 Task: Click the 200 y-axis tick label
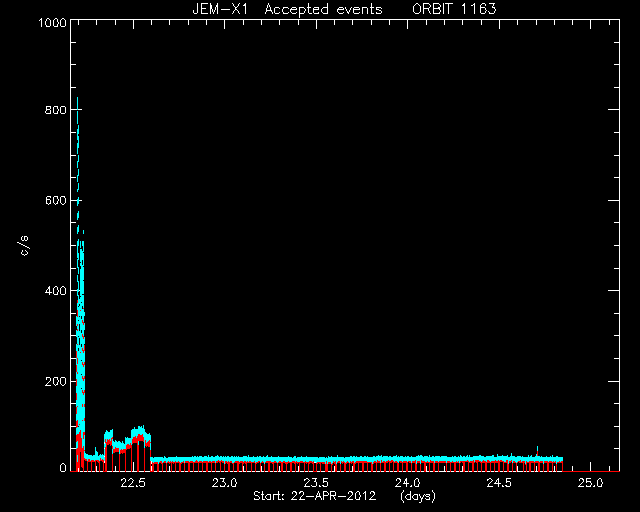(56, 381)
